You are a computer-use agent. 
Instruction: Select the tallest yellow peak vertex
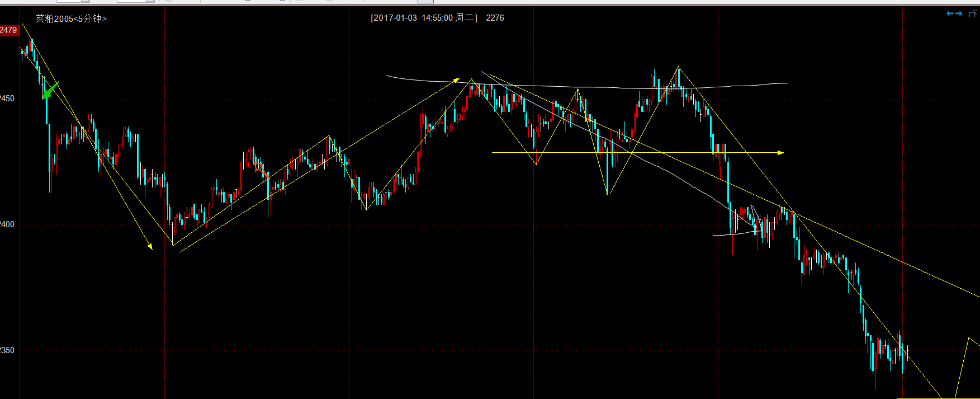tap(678, 67)
